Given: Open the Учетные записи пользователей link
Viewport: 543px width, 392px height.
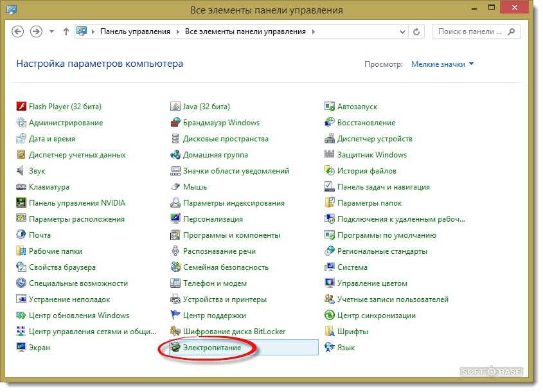Looking at the screenshot, I should [393, 299].
